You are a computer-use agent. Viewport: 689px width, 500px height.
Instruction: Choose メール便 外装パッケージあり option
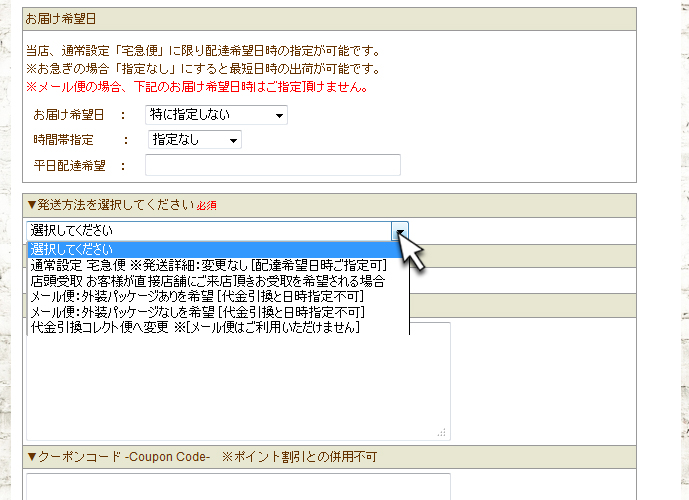tap(197, 296)
